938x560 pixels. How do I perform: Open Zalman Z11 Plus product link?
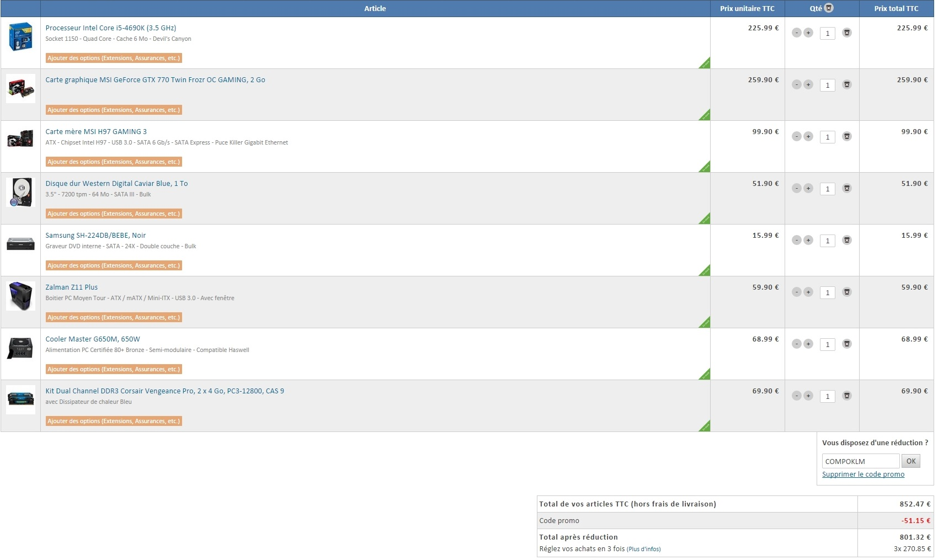(x=72, y=287)
